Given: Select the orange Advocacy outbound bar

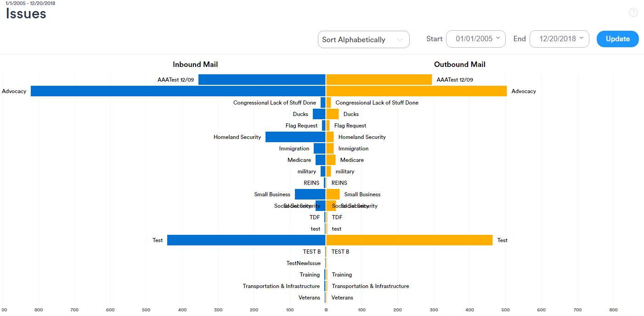Looking at the screenshot, I should coord(416,91).
